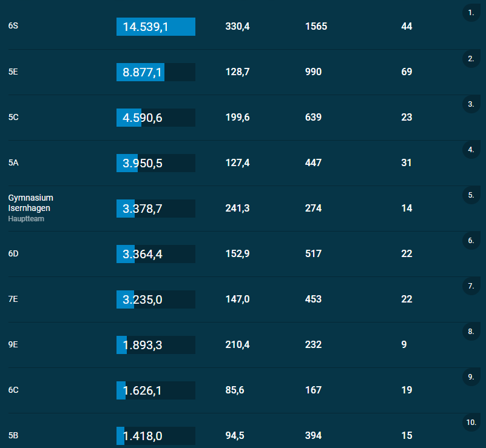Viewport: 486px width, 448px height.
Task: Click the rank badge 2.
Action: (471, 59)
